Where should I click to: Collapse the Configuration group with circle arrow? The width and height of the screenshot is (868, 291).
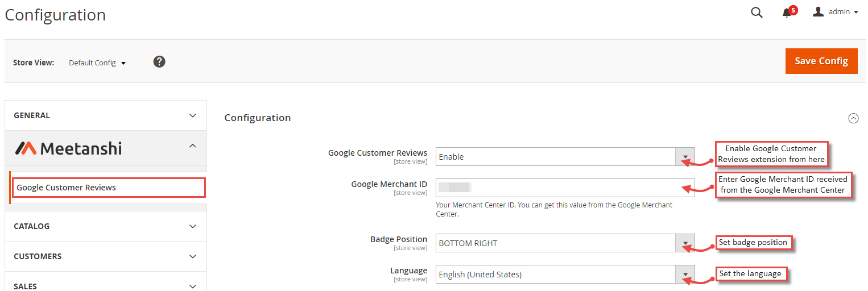(853, 118)
